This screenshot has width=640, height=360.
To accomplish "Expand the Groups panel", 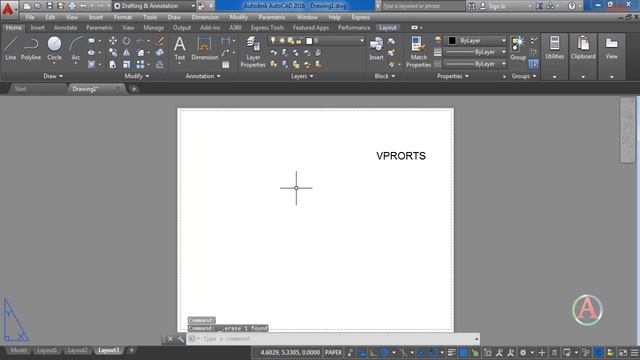I will pyautogui.click(x=524, y=76).
